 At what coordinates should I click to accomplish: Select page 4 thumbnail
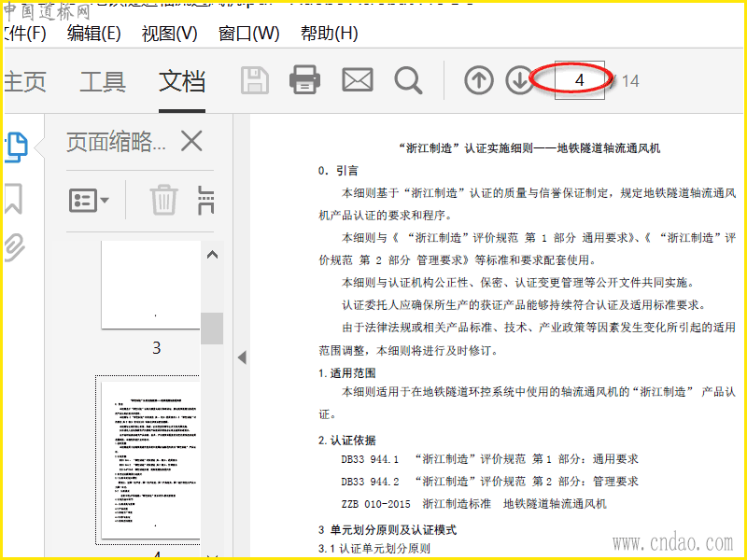(150, 460)
